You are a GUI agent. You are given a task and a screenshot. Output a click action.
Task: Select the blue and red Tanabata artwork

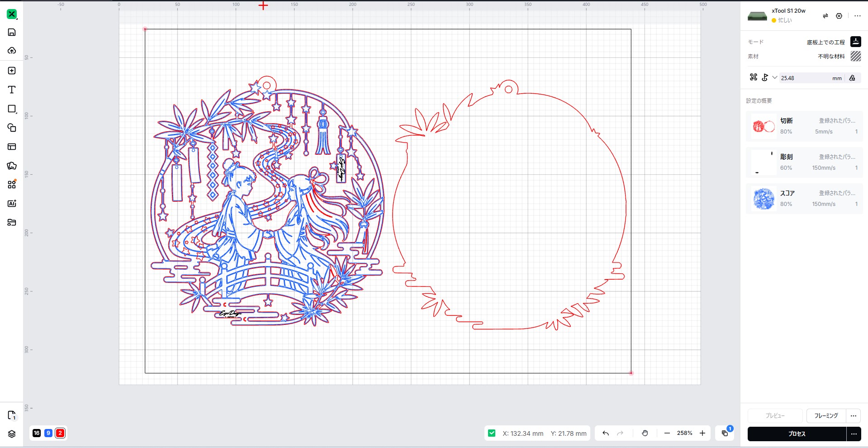coord(267,201)
